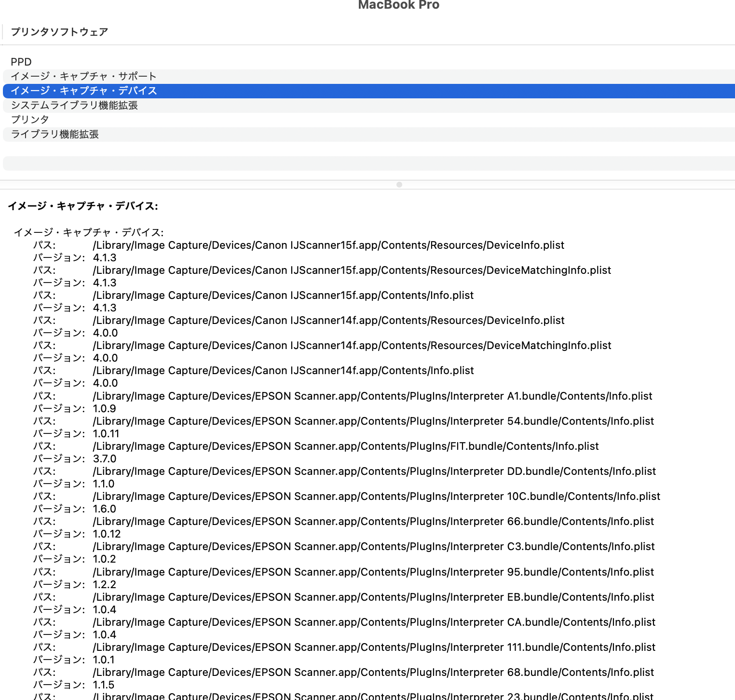Click the EPSON FIT.bundle path line
The image size is (735, 700).
click(346, 446)
